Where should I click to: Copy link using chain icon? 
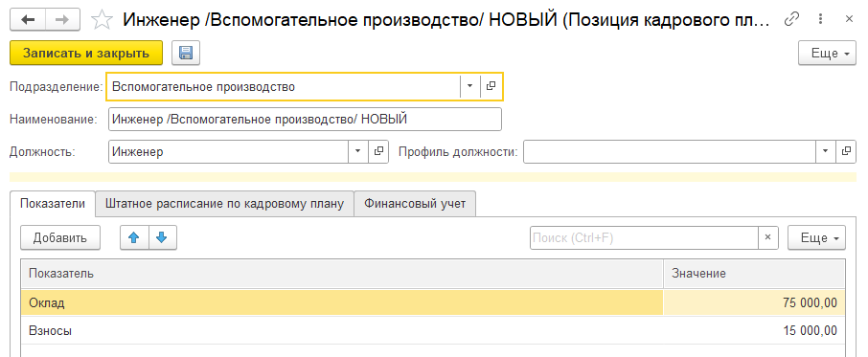(792, 20)
